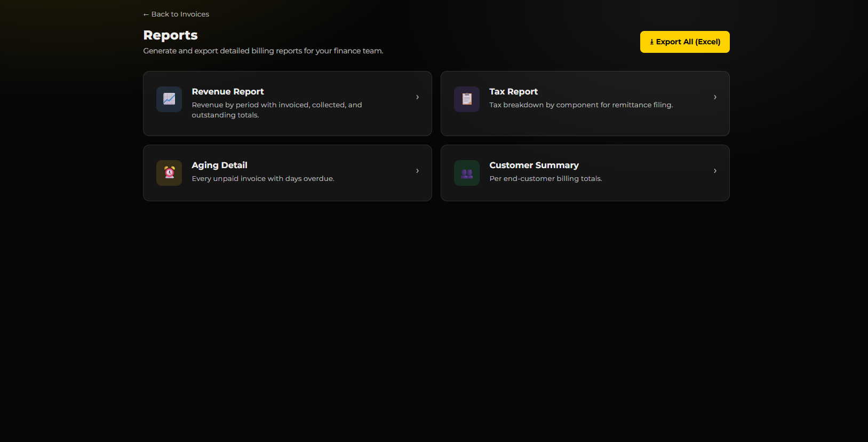Expand the Customer Summary chevron

715,171
